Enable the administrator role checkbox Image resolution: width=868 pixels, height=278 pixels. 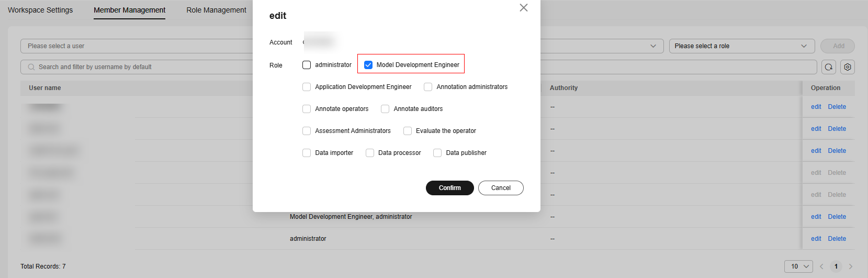tap(307, 65)
